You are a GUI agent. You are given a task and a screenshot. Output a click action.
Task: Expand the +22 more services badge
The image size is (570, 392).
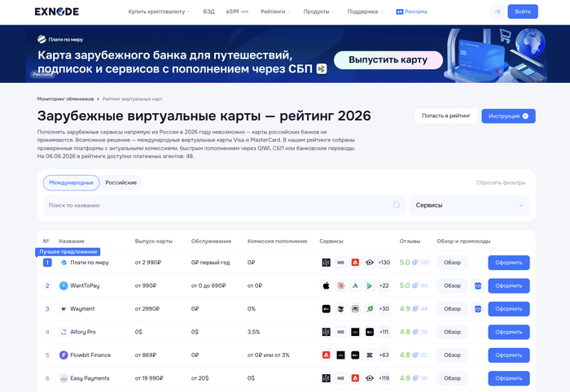(x=384, y=285)
